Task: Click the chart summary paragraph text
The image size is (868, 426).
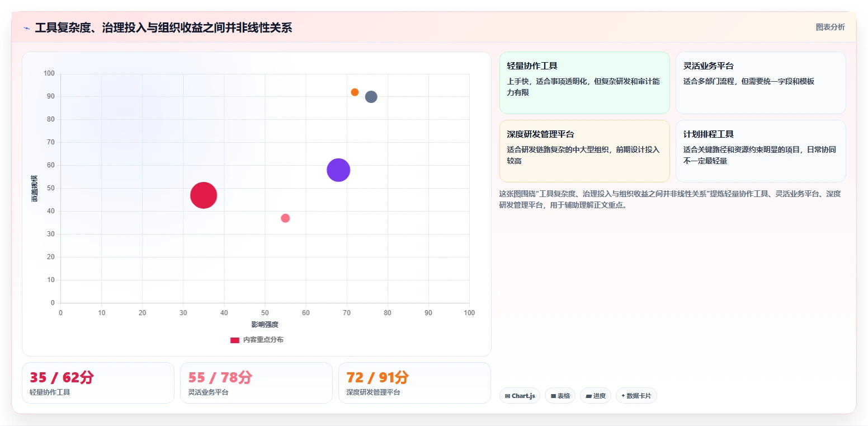Action: coord(670,199)
